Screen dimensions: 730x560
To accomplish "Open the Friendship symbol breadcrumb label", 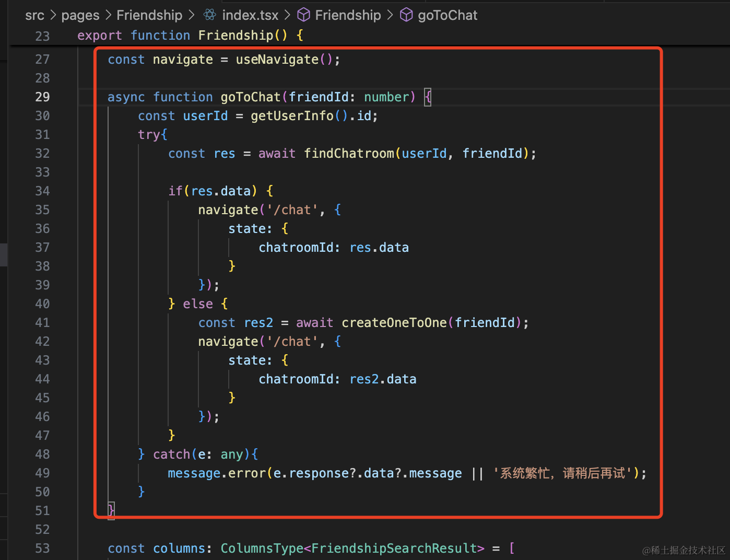I will pos(348,15).
